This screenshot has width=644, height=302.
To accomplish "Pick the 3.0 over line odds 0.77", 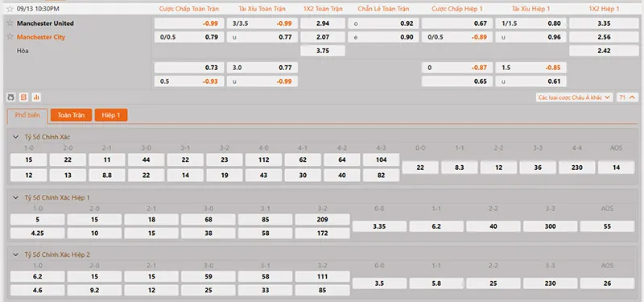I will click(x=262, y=68).
